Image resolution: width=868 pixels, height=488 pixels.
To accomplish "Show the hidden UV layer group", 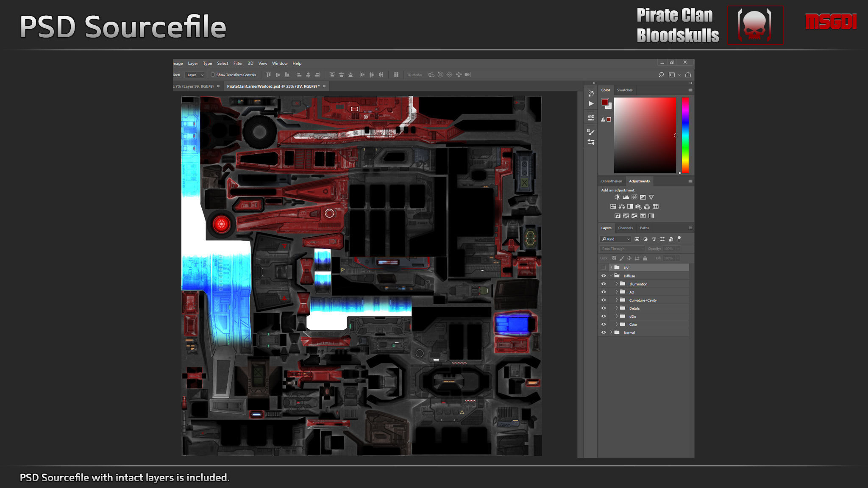I will [x=604, y=268].
